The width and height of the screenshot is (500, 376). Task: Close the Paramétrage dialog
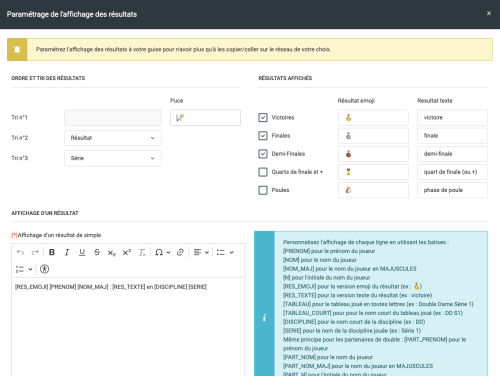(489, 13)
